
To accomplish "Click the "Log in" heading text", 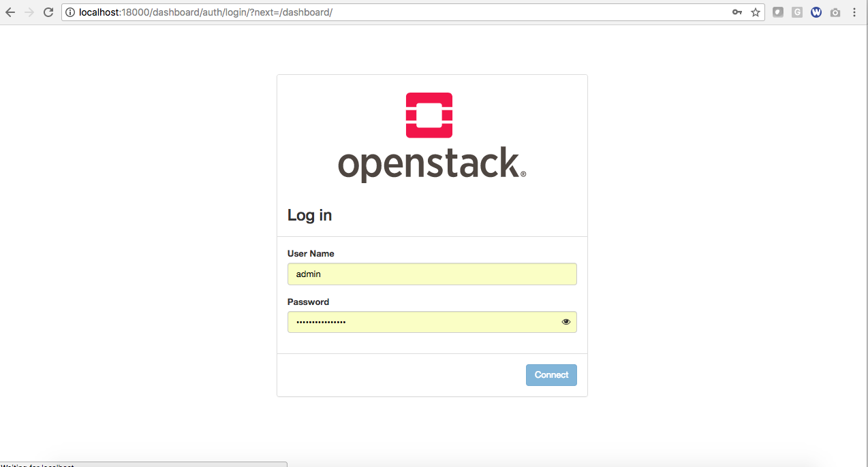I will (x=310, y=215).
